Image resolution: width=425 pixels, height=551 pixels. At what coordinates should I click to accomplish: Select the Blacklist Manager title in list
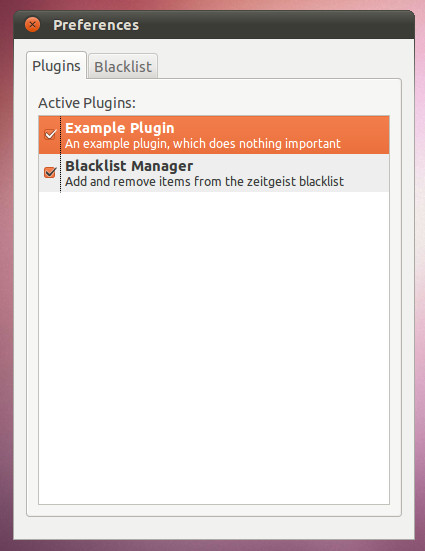129,166
